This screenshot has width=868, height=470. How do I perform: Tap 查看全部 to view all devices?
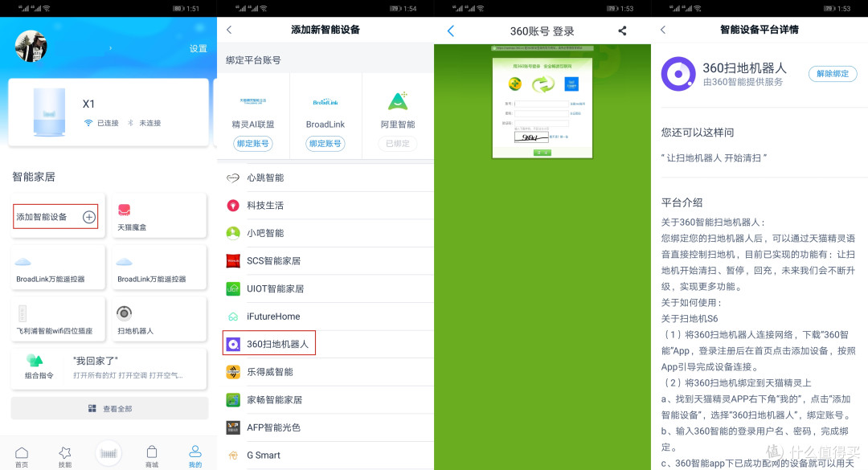click(x=109, y=409)
